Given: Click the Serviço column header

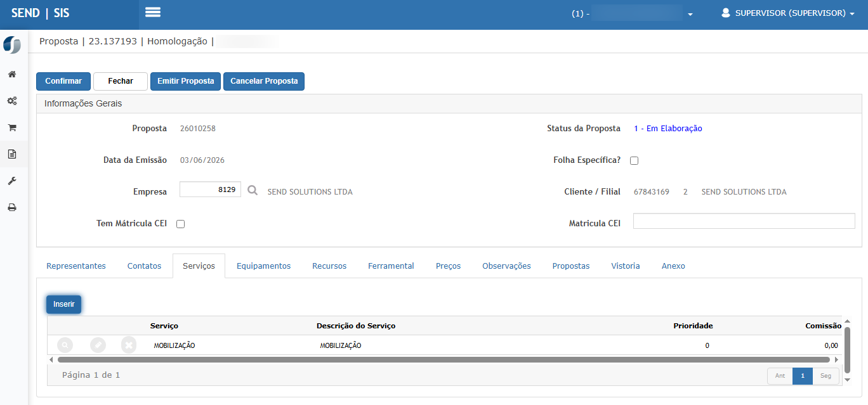Looking at the screenshot, I should 164,326.
